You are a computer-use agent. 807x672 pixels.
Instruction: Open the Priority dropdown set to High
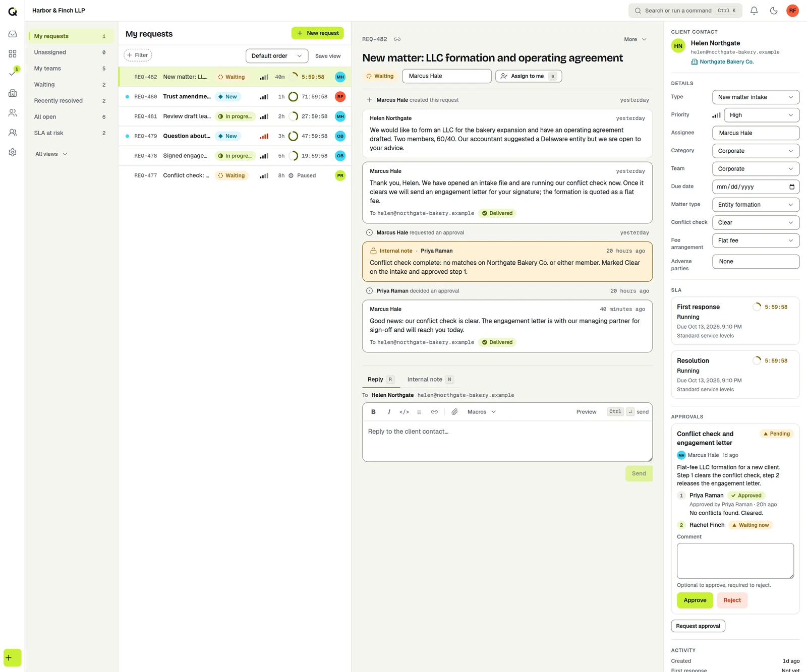[x=762, y=115]
